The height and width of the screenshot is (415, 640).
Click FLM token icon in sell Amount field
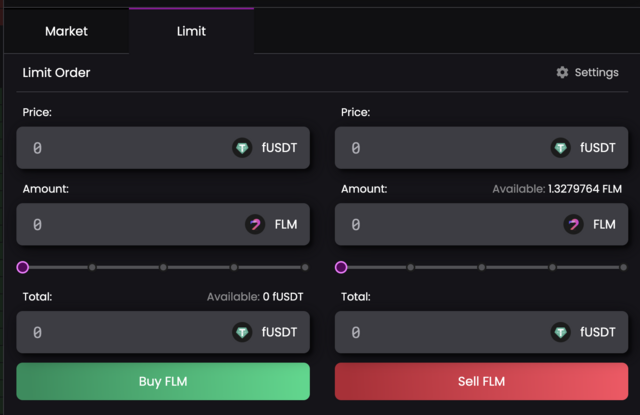573,224
